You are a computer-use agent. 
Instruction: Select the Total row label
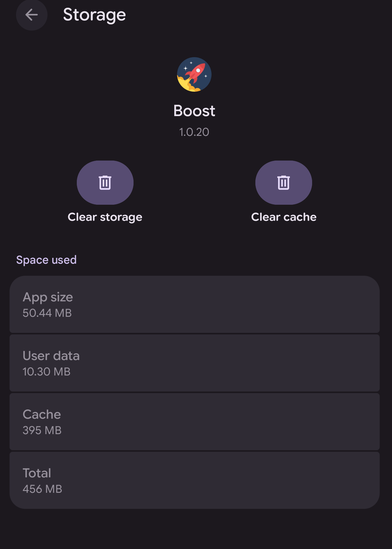pos(37,473)
